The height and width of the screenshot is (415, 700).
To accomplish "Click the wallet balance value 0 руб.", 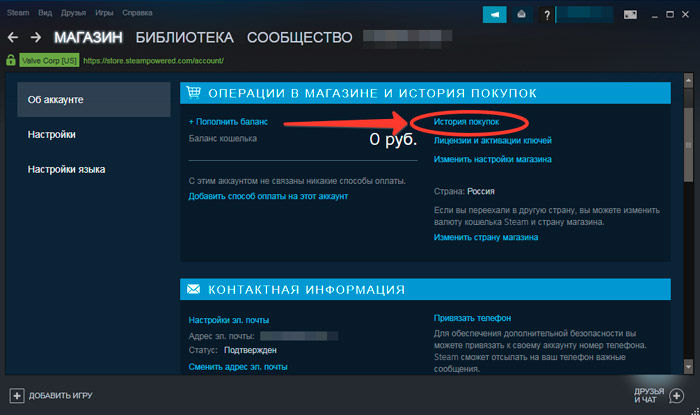I will click(x=393, y=140).
